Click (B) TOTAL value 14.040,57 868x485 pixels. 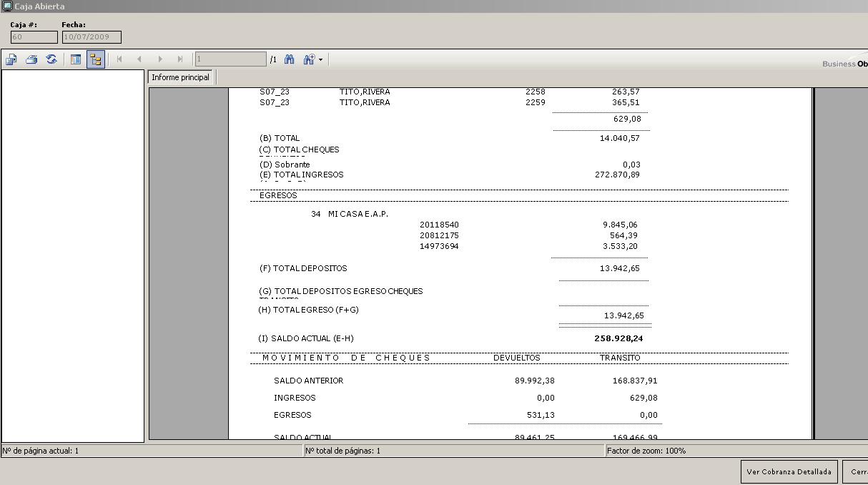click(620, 138)
